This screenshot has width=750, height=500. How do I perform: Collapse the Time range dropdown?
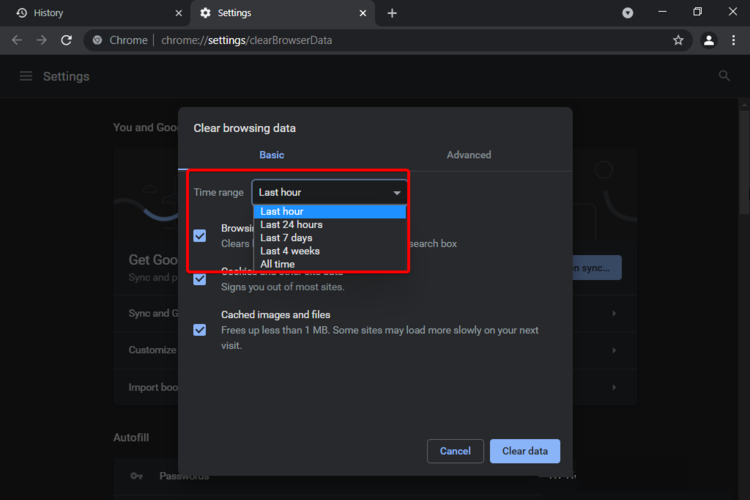(x=330, y=192)
